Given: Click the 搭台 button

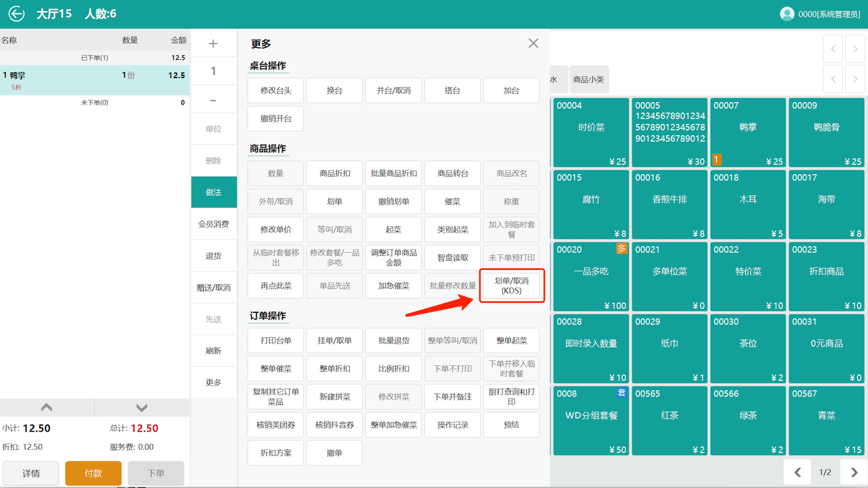Looking at the screenshot, I should (452, 90).
